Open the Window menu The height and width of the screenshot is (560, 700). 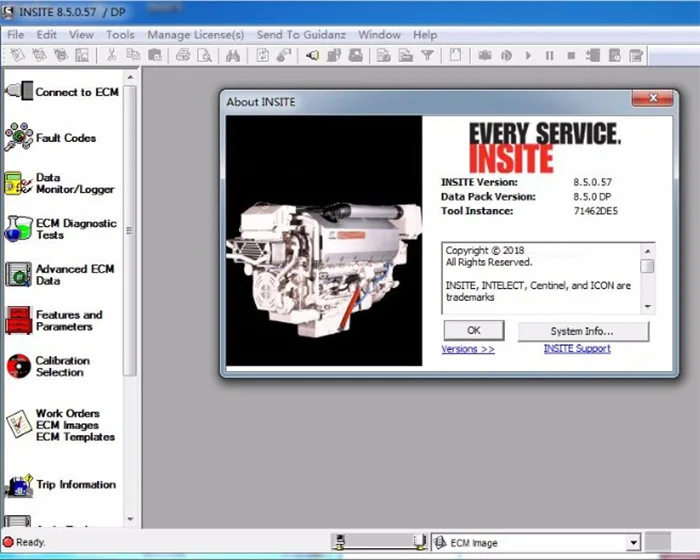coord(379,35)
